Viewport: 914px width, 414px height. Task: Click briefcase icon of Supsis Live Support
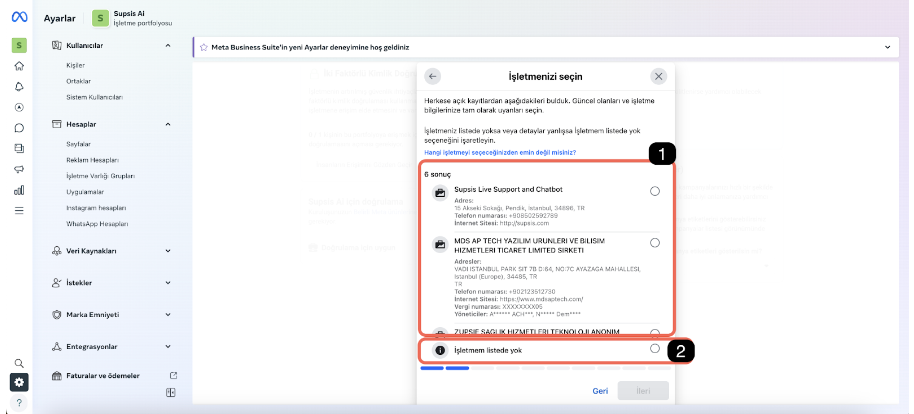pyautogui.click(x=440, y=193)
